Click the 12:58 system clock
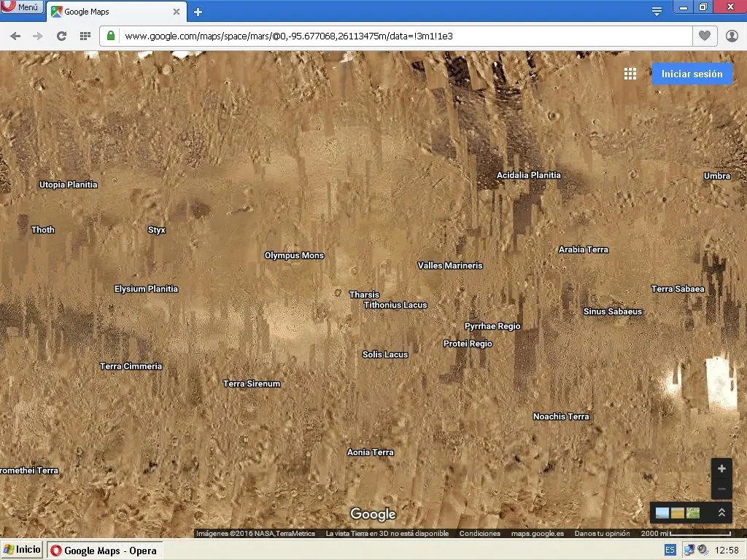747x560 pixels. tap(727, 551)
